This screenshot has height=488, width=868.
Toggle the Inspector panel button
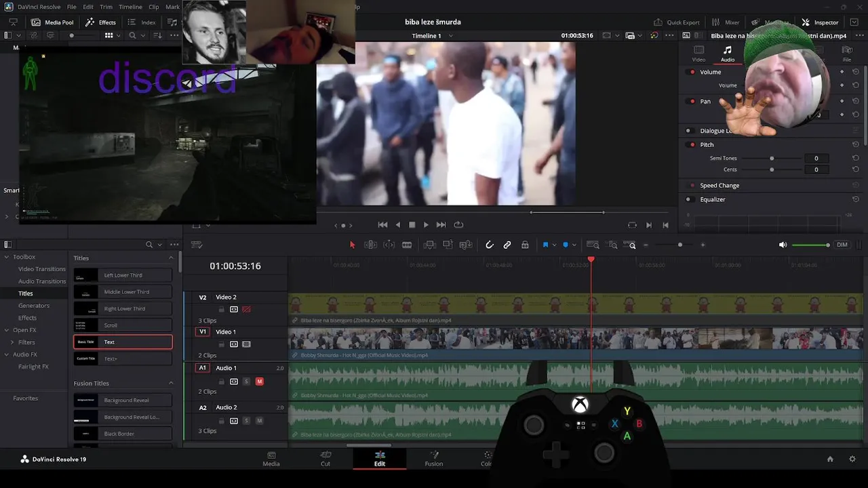821,22
